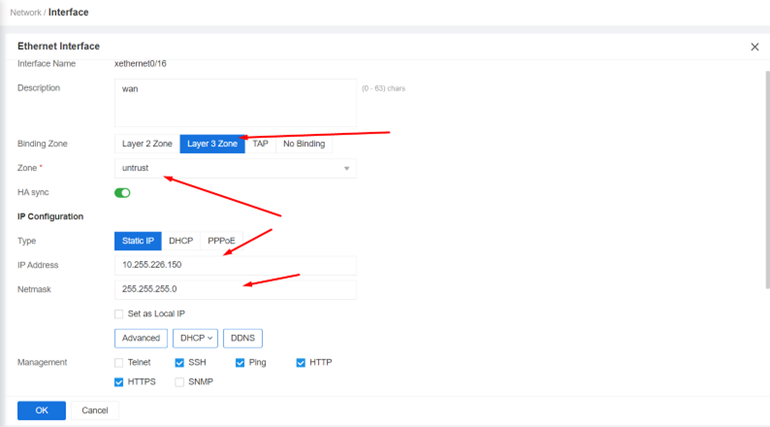Choose No Binding zone option
This screenshot has height=427, width=770.
(304, 144)
